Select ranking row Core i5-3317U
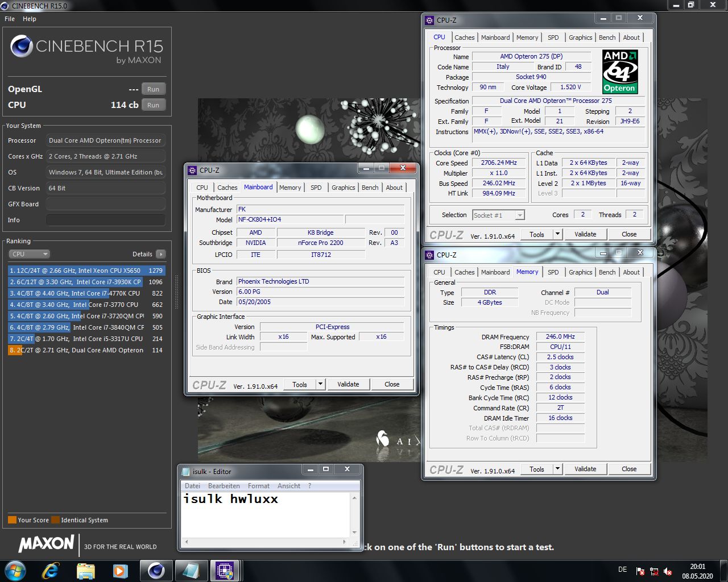The image size is (728, 582). click(x=86, y=339)
